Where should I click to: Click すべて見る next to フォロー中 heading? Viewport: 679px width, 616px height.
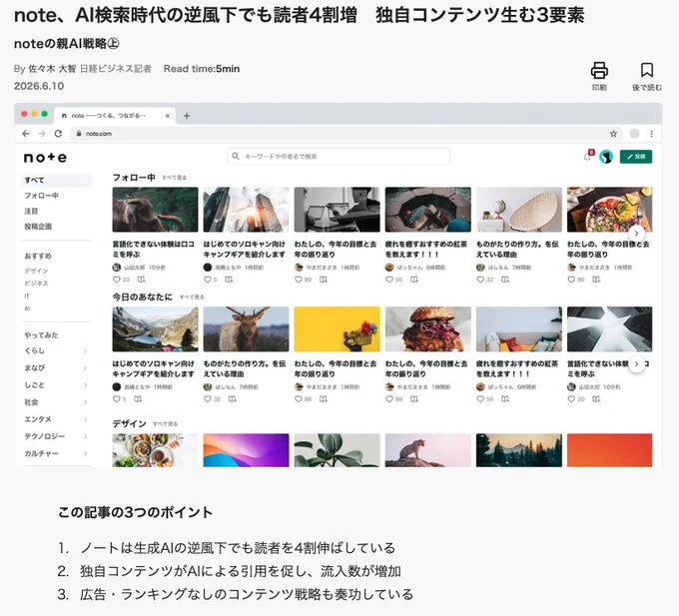point(175,178)
